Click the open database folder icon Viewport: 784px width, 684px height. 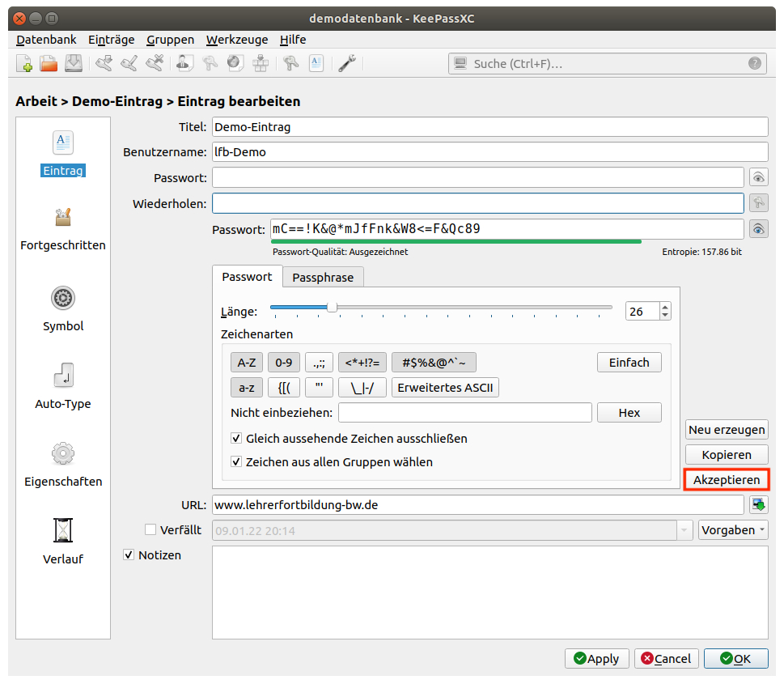tap(49, 63)
